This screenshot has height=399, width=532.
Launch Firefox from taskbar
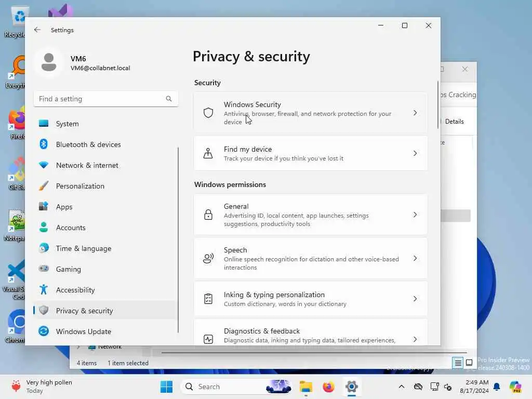click(x=328, y=387)
